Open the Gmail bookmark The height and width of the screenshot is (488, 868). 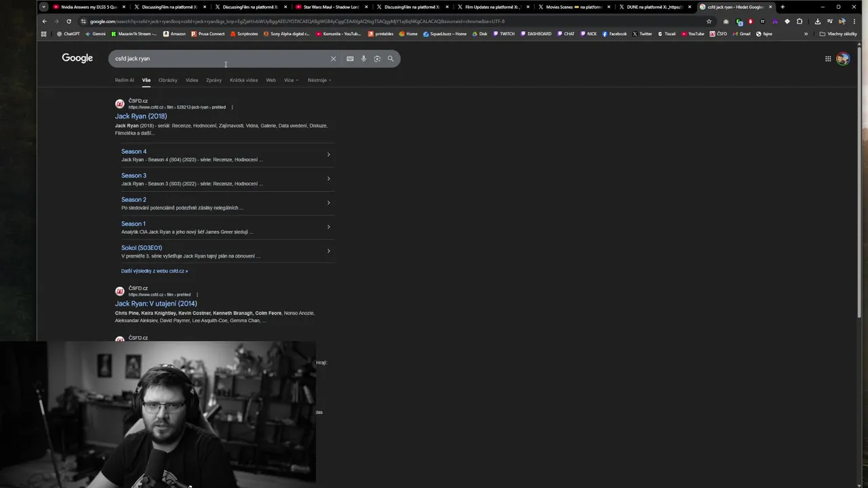click(741, 34)
